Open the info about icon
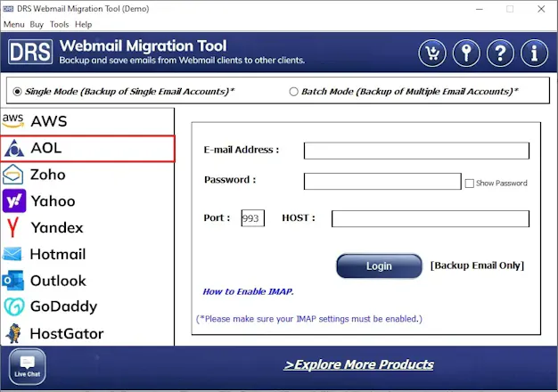 (534, 53)
